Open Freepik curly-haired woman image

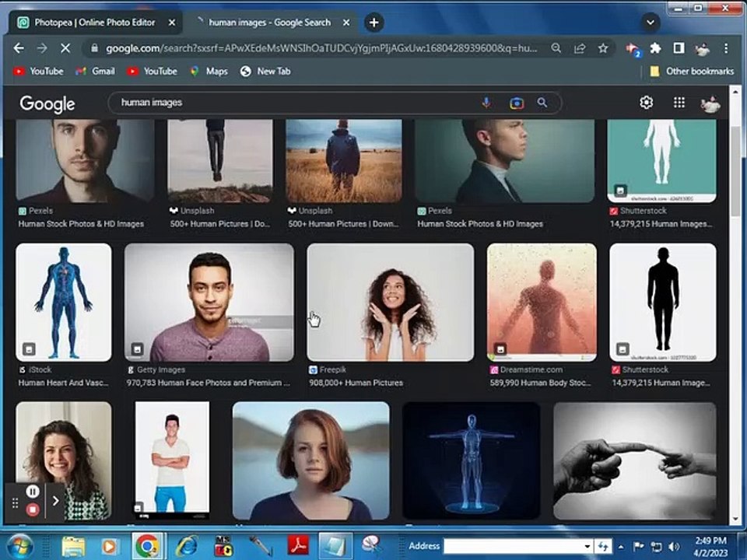[390, 303]
